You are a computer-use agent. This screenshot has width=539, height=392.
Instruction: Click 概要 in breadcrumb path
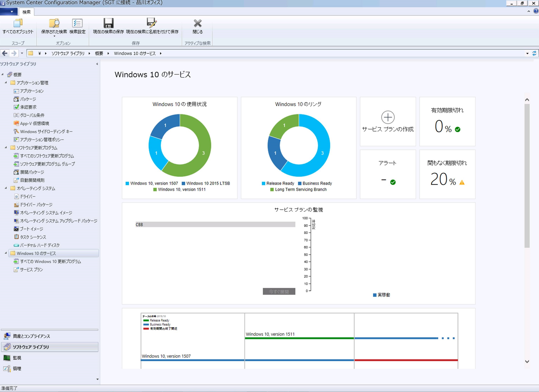(99, 53)
